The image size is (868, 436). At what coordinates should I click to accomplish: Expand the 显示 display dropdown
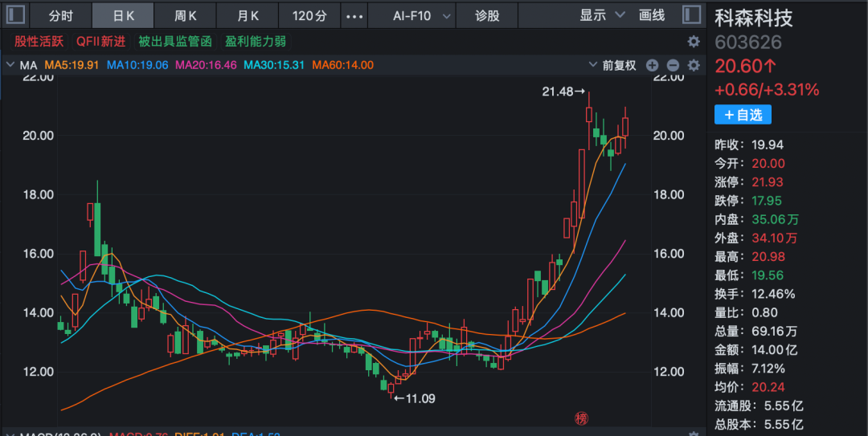(x=602, y=15)
